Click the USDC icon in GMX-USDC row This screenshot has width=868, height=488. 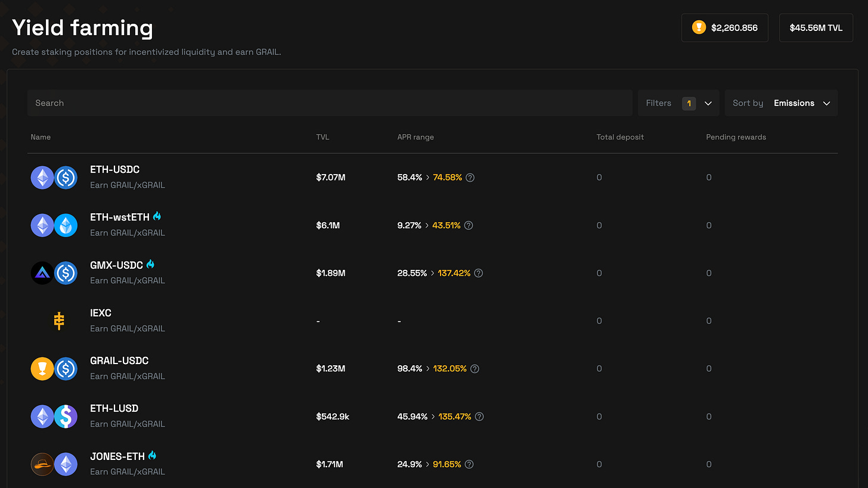point(66,273)
